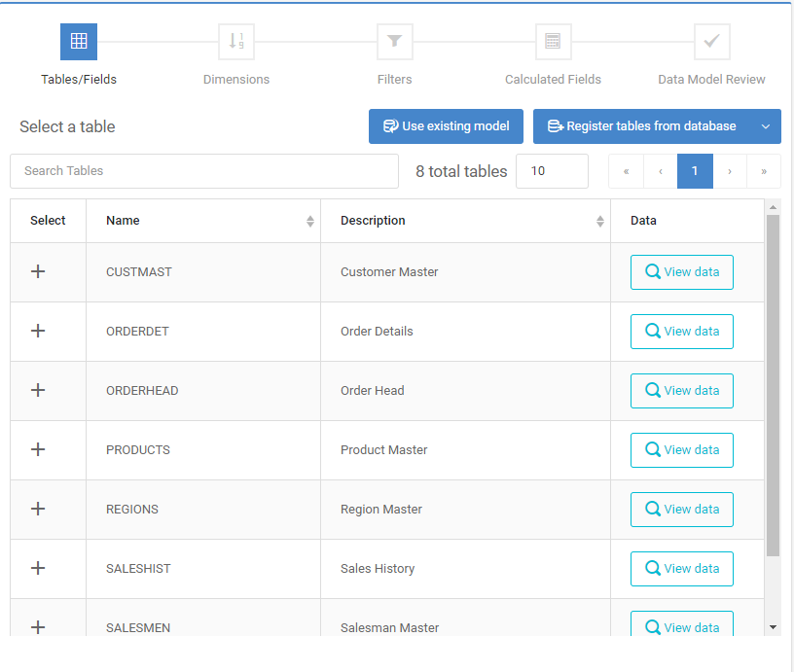Add the CUSTMAST table with plus icon
794x672 pixels.
pyautogui.click(x=38, y=271)
